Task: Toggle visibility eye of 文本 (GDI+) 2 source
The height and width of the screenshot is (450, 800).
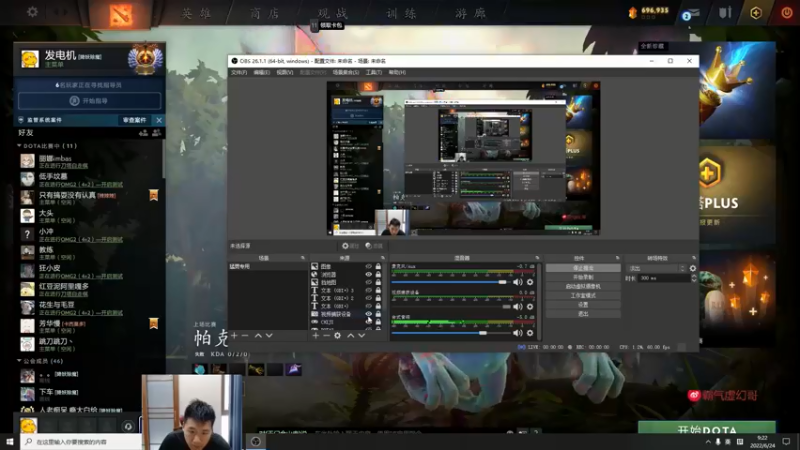Action: pos(368,298)
